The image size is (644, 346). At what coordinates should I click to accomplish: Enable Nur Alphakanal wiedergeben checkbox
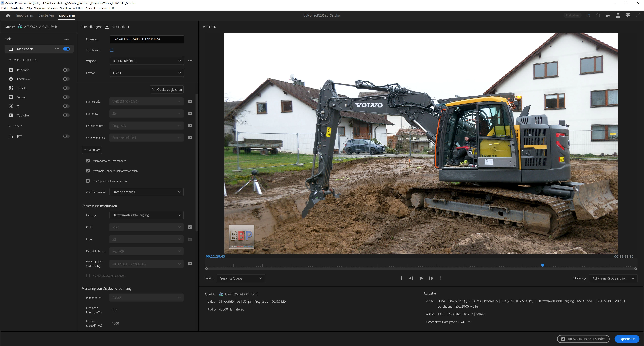coord(88,181)
